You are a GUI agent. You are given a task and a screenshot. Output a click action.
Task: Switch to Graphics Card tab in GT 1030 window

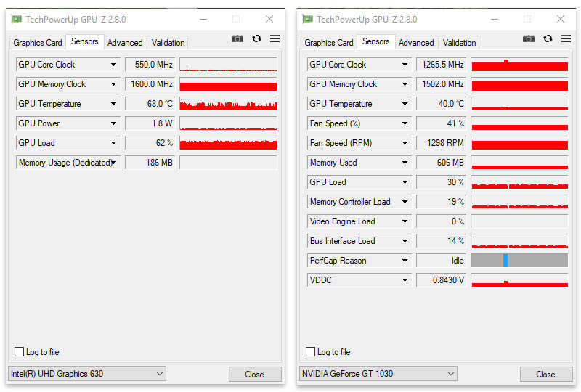click(x=329, y=43)
